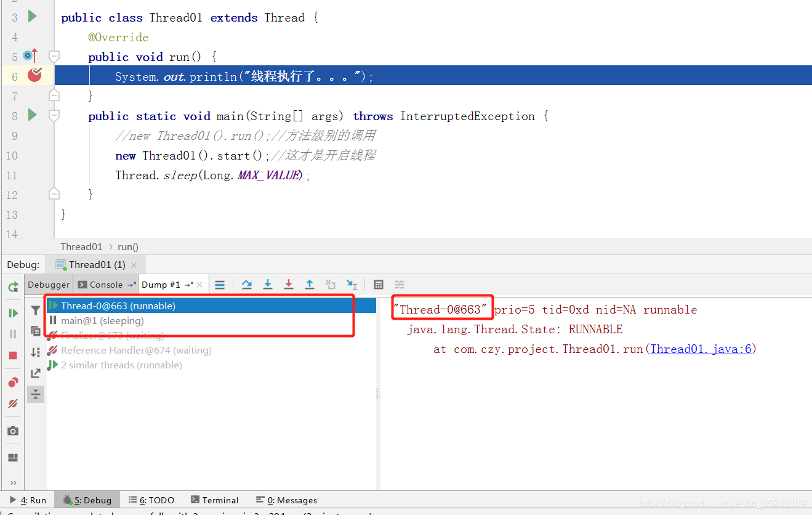The image size is (812, 515).
Task: Click the fold end marker of run() method
Action: (54, 95)
